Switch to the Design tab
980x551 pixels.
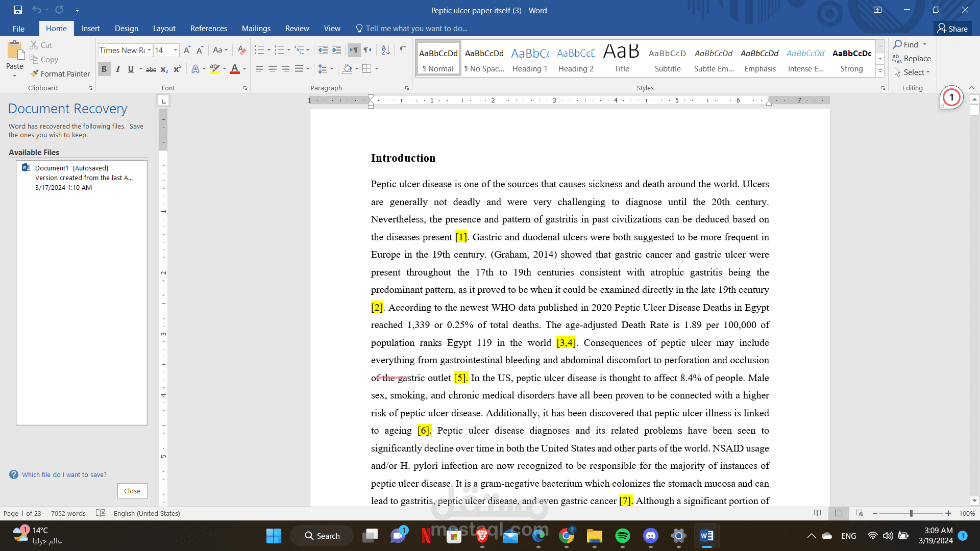[x=127, y=29]
